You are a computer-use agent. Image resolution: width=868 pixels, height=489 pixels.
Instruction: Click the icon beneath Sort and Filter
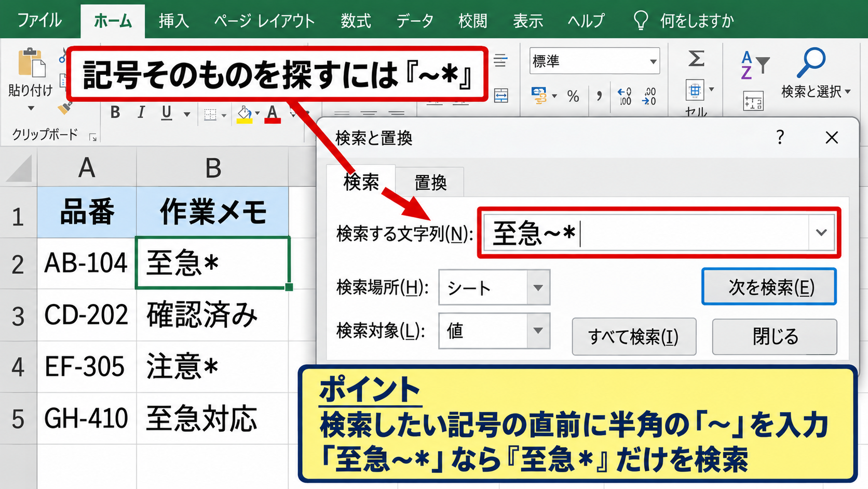[753, 101]
